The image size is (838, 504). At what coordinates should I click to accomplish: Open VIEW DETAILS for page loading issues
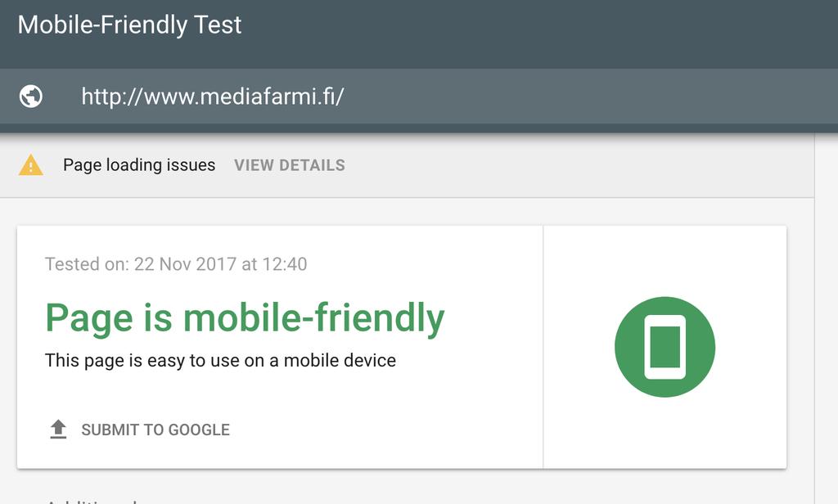click(x=290, y=165)
